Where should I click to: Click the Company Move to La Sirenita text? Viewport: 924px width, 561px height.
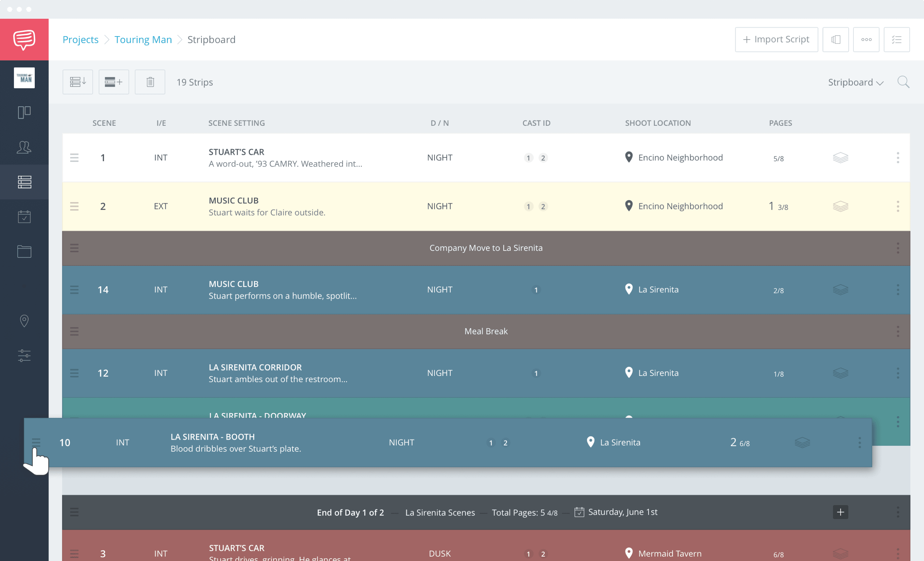(486, 248)
